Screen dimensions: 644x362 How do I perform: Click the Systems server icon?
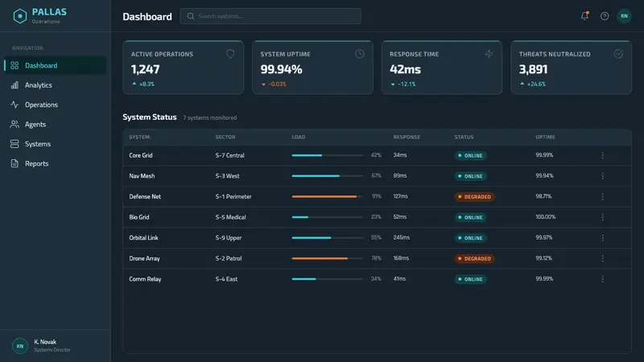tap(14, 144)
